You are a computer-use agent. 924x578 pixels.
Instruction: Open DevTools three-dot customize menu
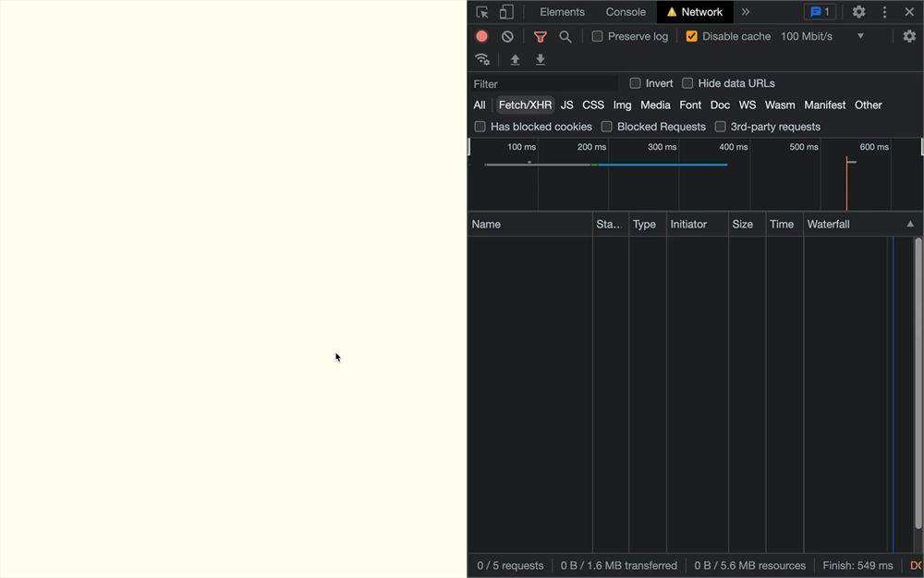(884, 12)
